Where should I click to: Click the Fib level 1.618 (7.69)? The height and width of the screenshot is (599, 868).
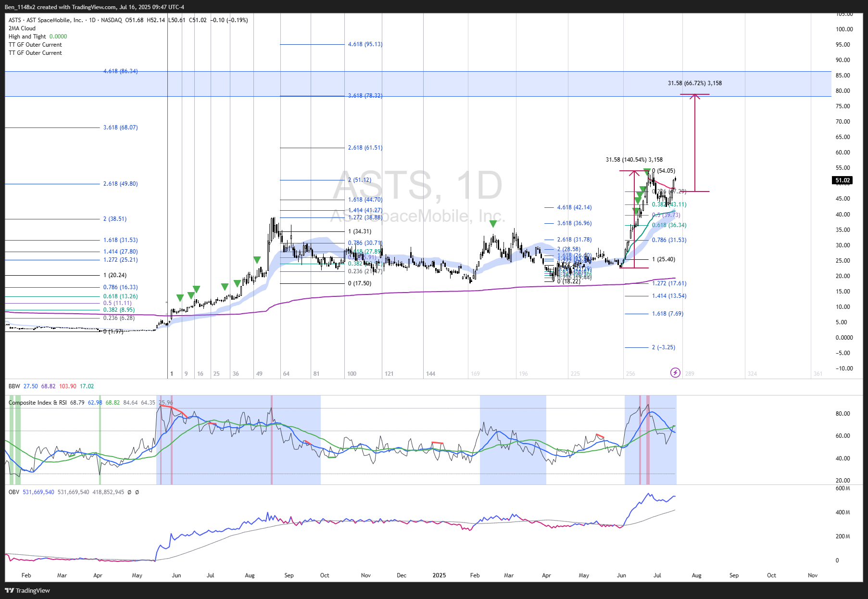click(667, 314)
